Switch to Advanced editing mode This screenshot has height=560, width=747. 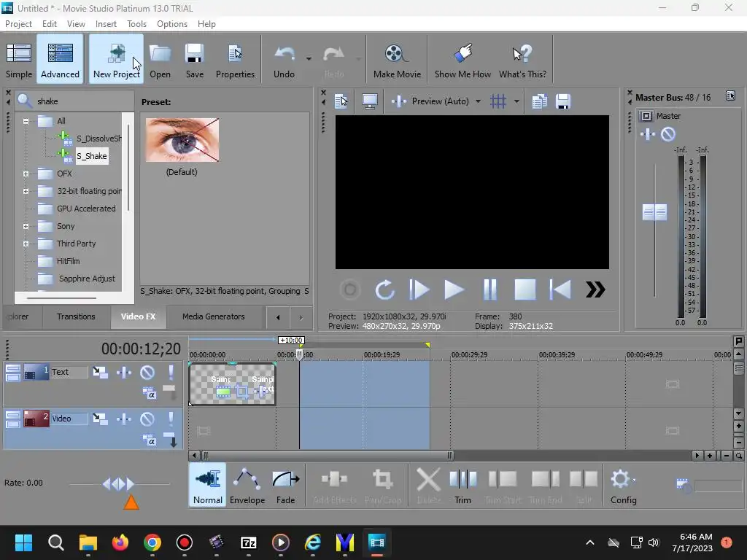click(x=60, y=59)
